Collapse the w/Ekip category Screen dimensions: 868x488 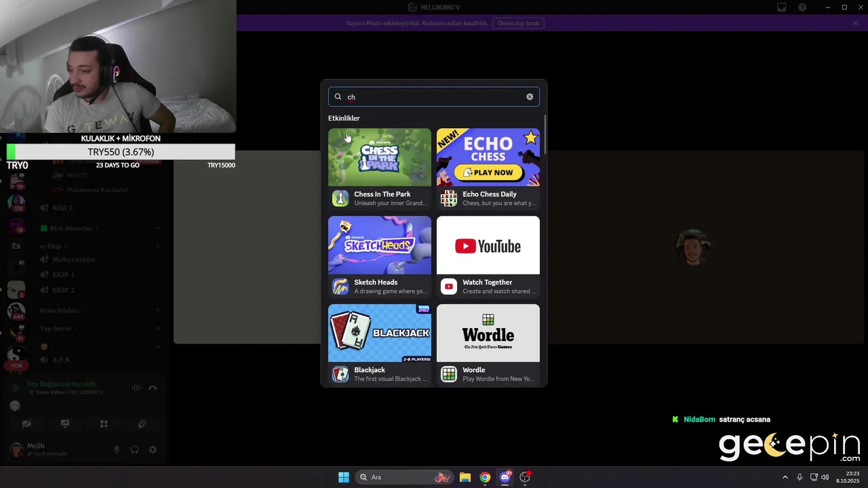click(x=52, y=247)
